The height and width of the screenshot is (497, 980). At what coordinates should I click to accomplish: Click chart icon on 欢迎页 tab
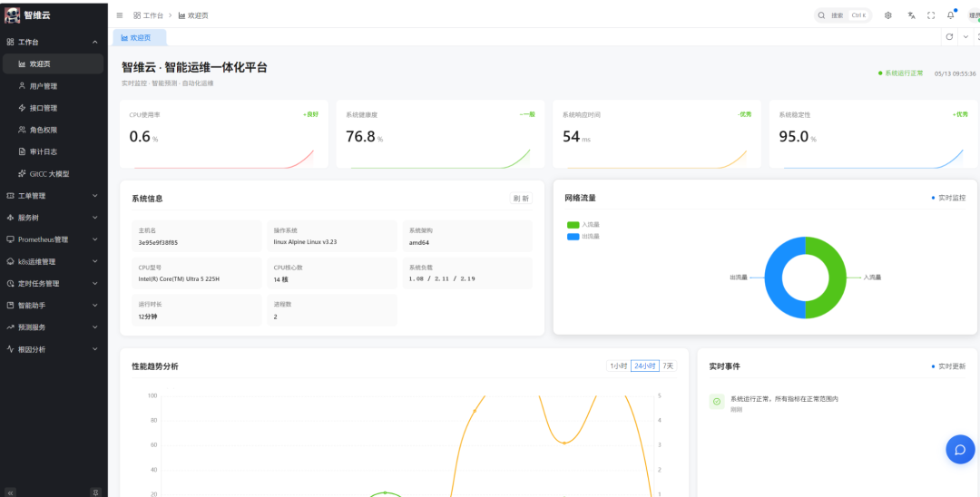[x=124, y=37]
